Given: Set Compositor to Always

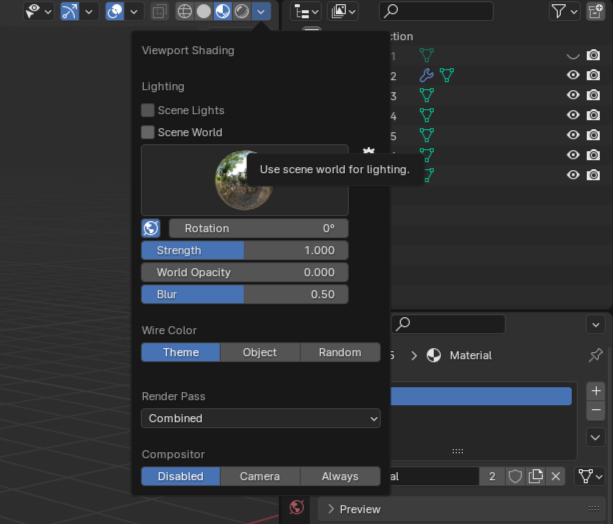Looking at the screenshot, I should 340,476.
